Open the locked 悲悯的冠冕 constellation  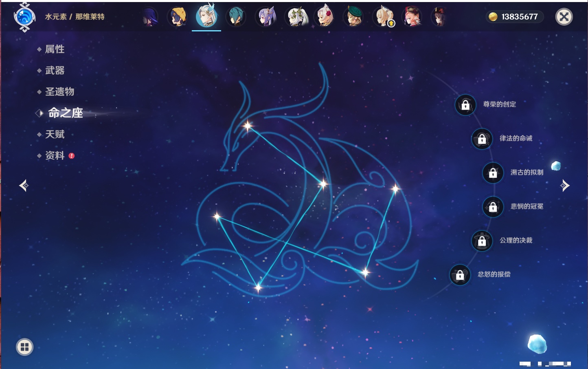(x=493, y=207)
